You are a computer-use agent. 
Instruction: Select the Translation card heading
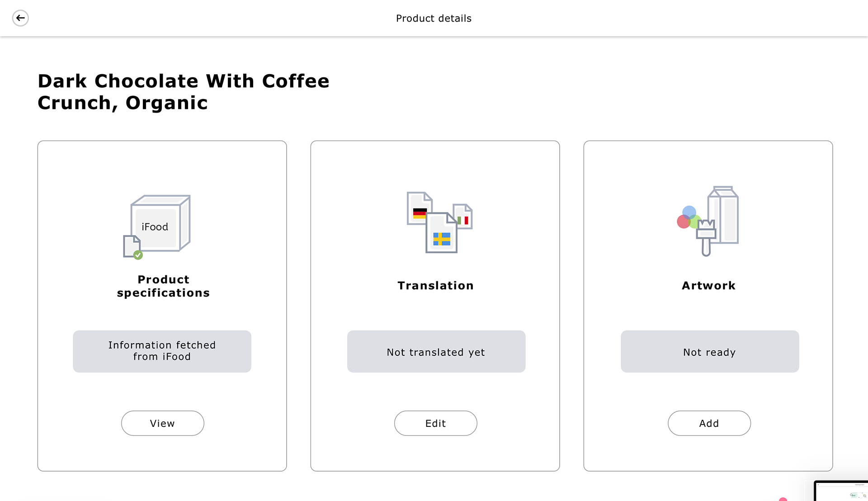click(435, 286)
